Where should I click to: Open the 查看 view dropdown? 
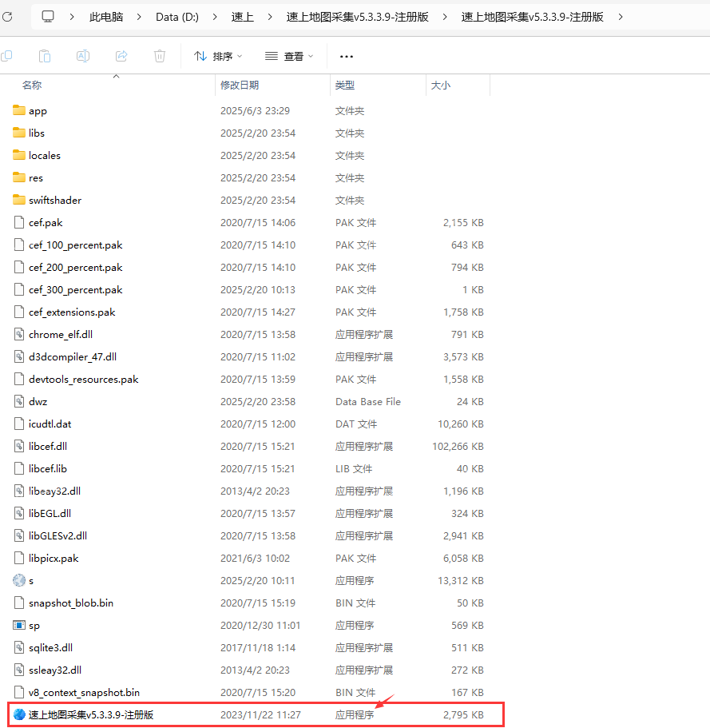[289, 56]
